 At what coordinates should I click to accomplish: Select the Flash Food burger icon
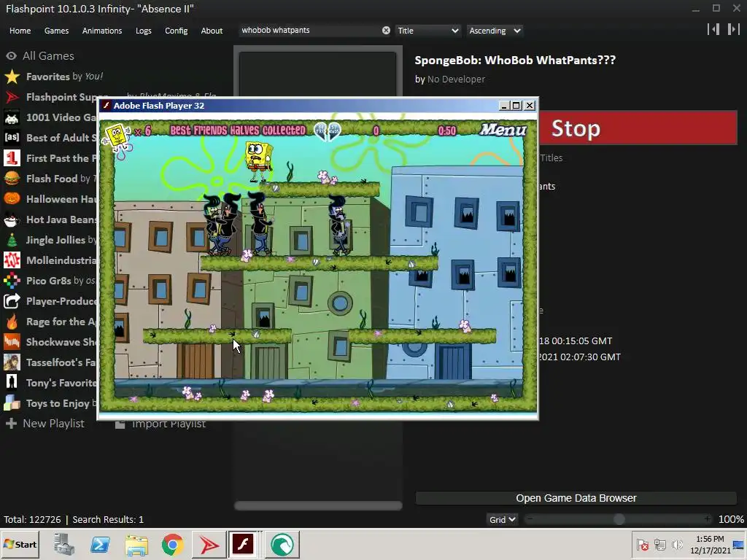[12, 179]
